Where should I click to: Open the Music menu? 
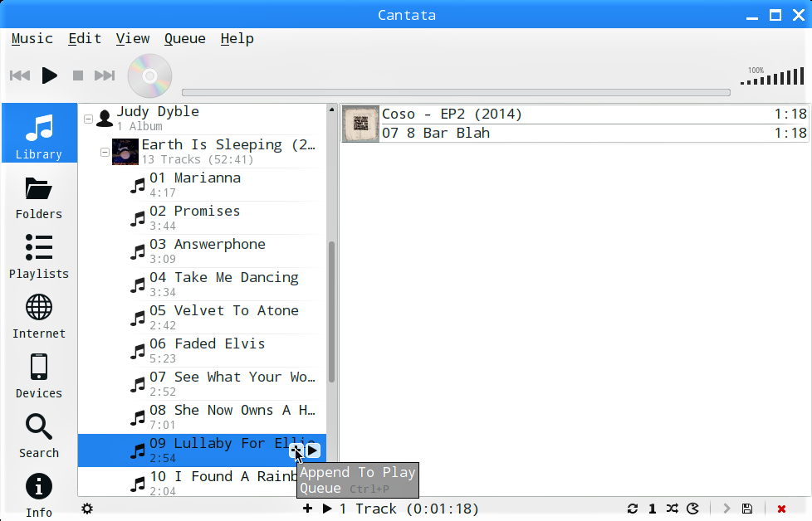pyautogui.click(x=32, y=39)
